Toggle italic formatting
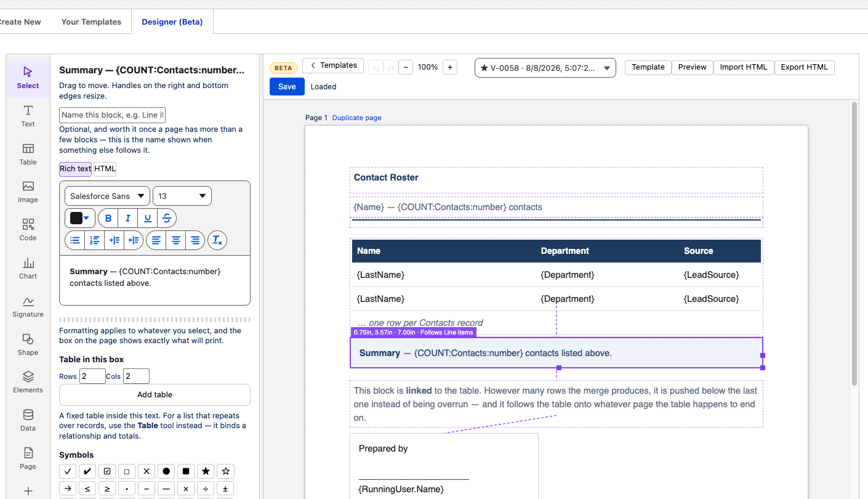 (x=127, y=218)
